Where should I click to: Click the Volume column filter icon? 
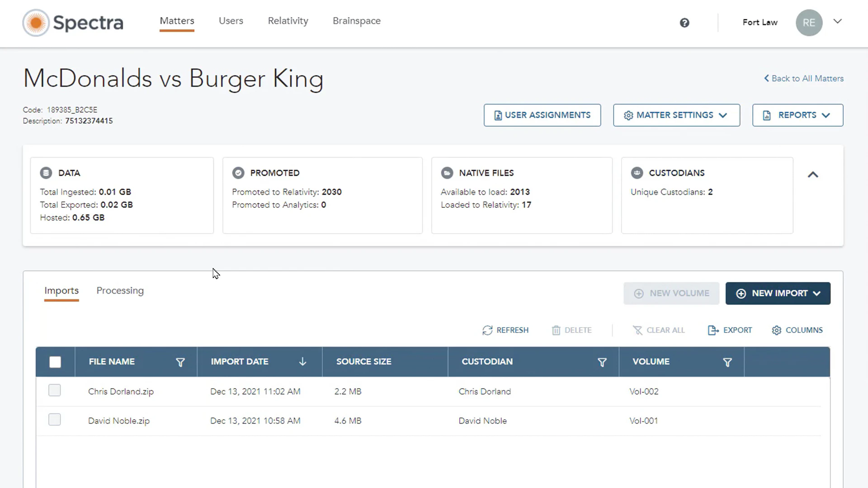(x=727, y=362)
